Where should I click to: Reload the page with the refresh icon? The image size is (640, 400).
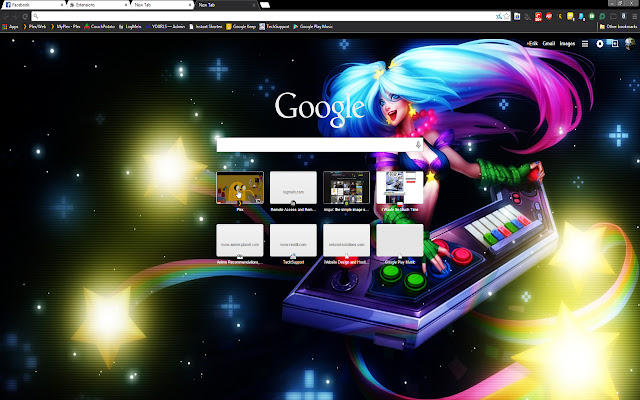[25, 16]
